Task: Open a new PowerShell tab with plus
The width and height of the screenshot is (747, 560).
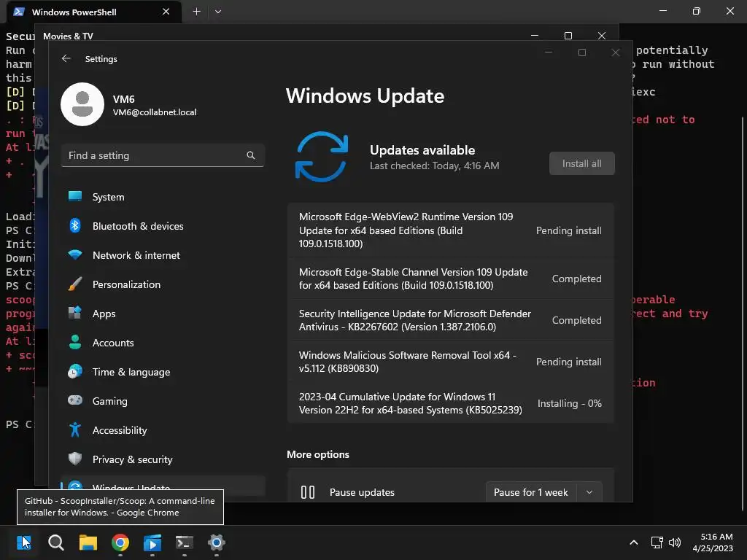Action: click(x=196, y=12)
